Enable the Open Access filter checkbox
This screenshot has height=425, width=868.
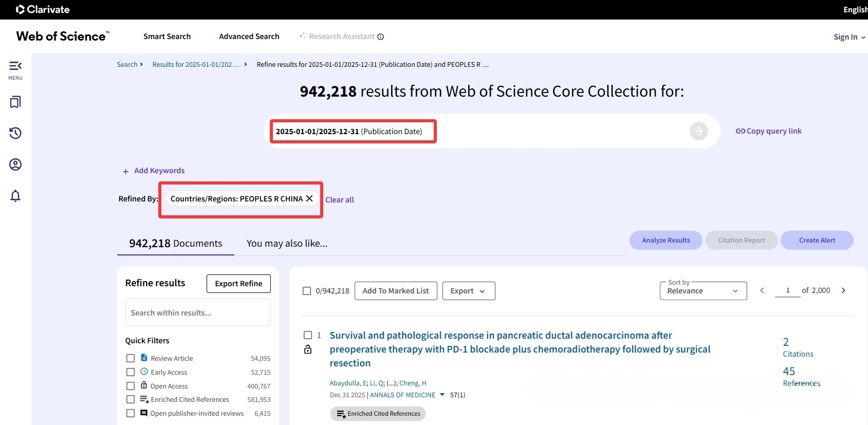(131, 386)
